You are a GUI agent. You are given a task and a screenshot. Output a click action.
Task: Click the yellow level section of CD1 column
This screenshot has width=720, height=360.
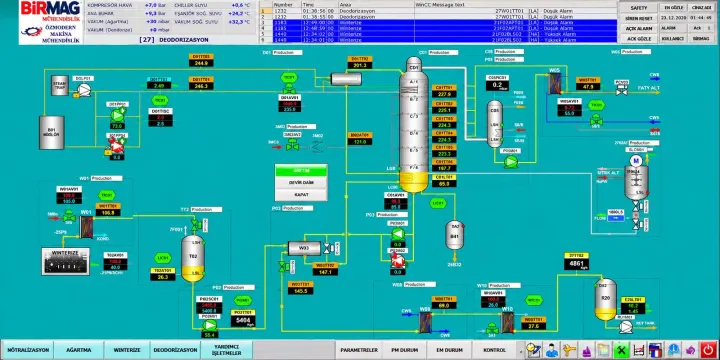(x=414, y=182)
